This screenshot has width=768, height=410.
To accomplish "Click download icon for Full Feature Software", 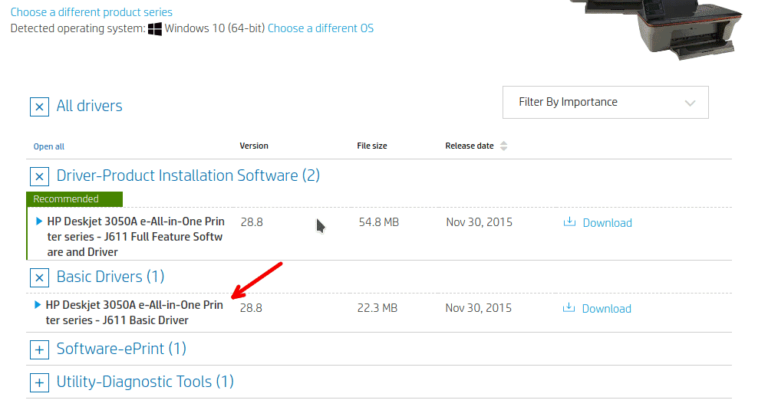I will coord(570,222).
